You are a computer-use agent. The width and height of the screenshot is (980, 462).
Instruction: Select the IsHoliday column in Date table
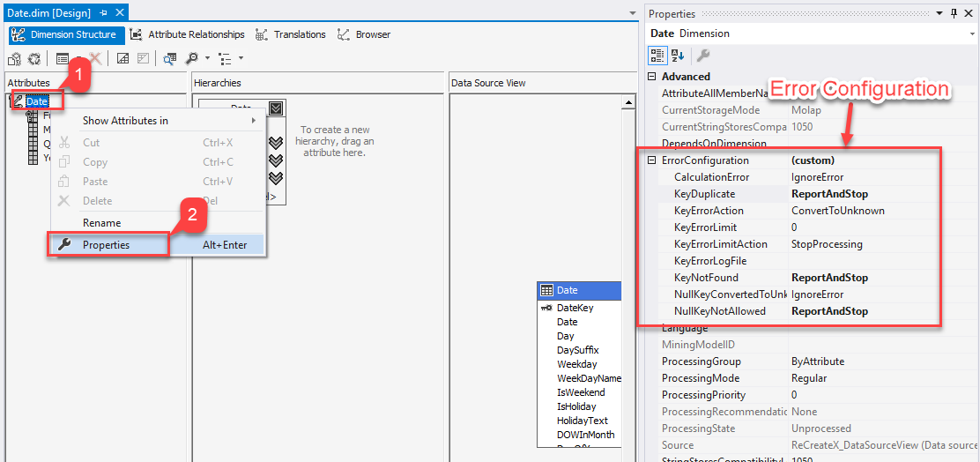(x=576, y=406)
